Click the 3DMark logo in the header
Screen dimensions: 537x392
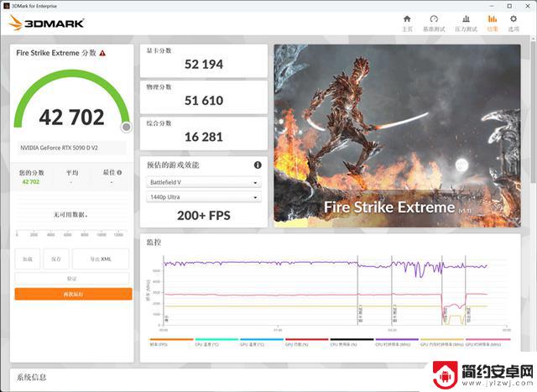[47, 23]
